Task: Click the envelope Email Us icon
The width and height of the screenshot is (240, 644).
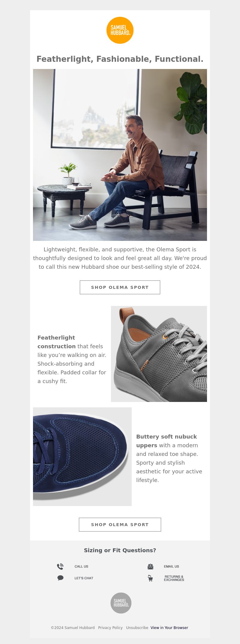Action: (x=150, y=566)
